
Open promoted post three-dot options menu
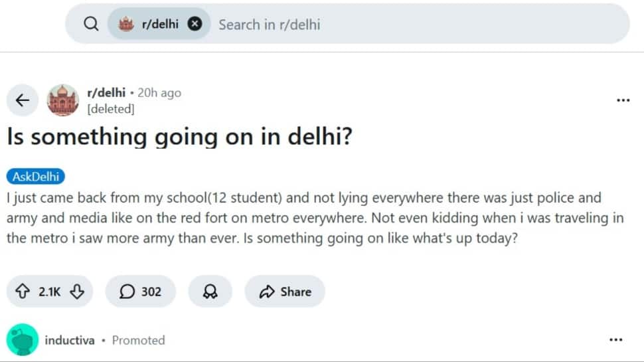pos(615,340)
